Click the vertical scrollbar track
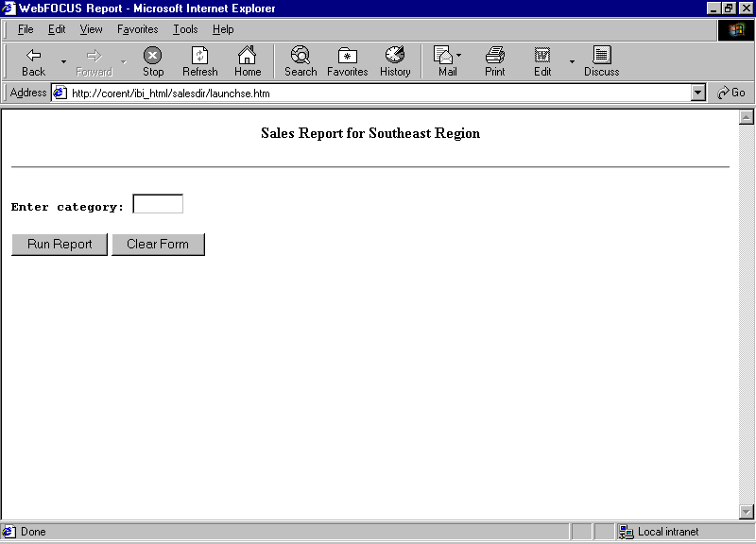Viewport: 756px width, 544px height. 746,314
